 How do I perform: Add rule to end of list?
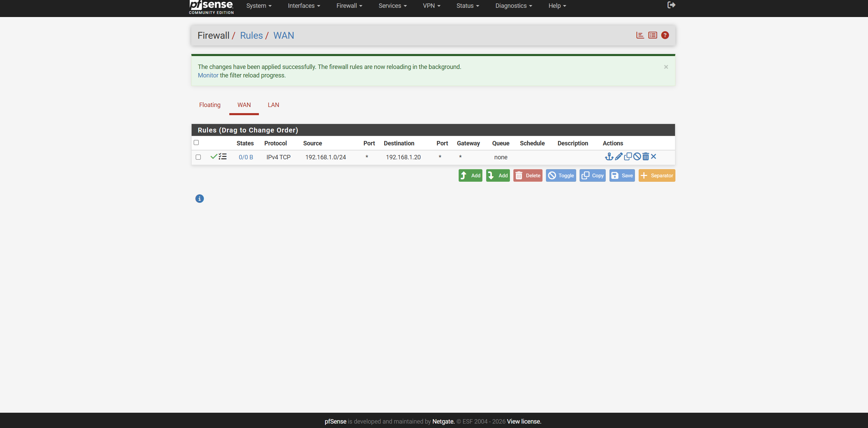point(498,176)
